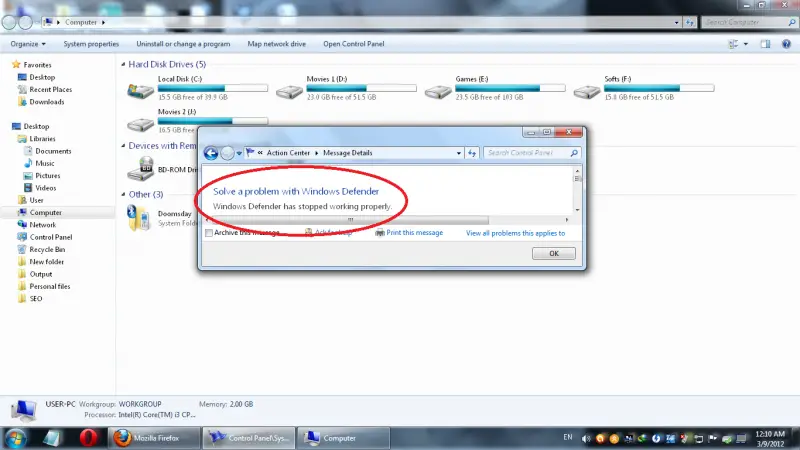Click the Games (E:) capacity bar

coord(510,88)
